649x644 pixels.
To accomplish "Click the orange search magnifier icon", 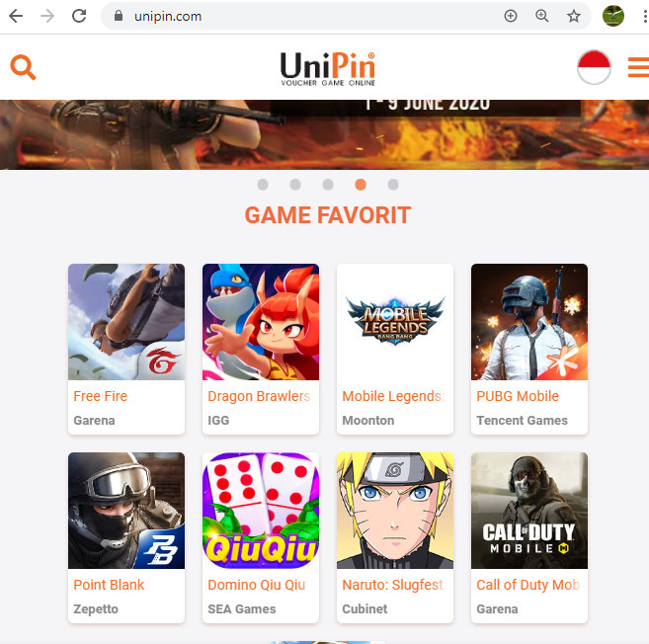I will (23, 66).
